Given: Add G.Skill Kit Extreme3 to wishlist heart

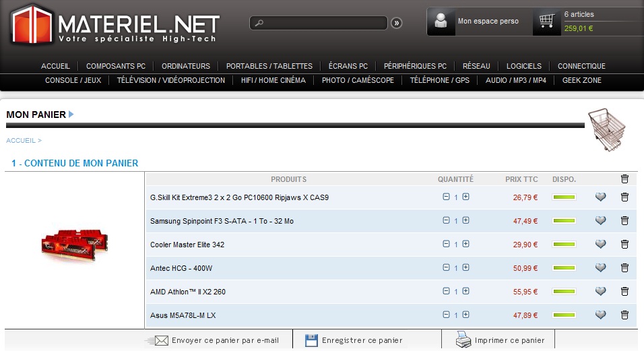Looking at the screenshot, I should (x=600, y=197).
